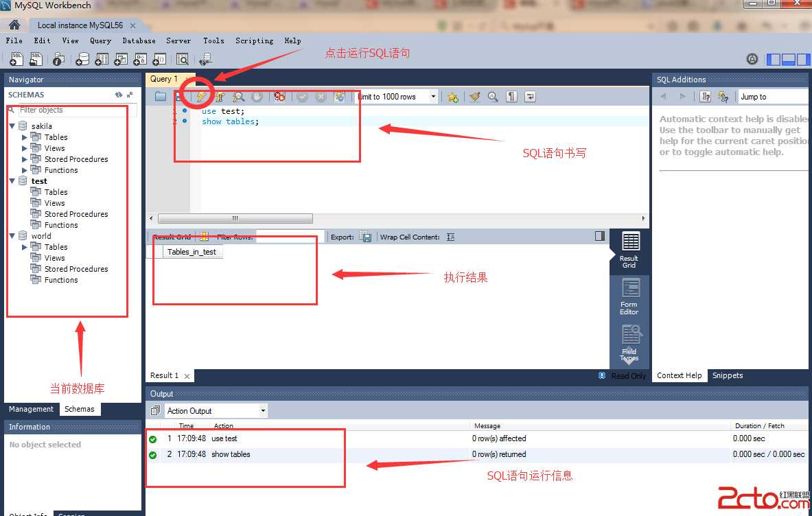Go to the home screen icon
Screen dimensions: 812x516
coord(14,25)
